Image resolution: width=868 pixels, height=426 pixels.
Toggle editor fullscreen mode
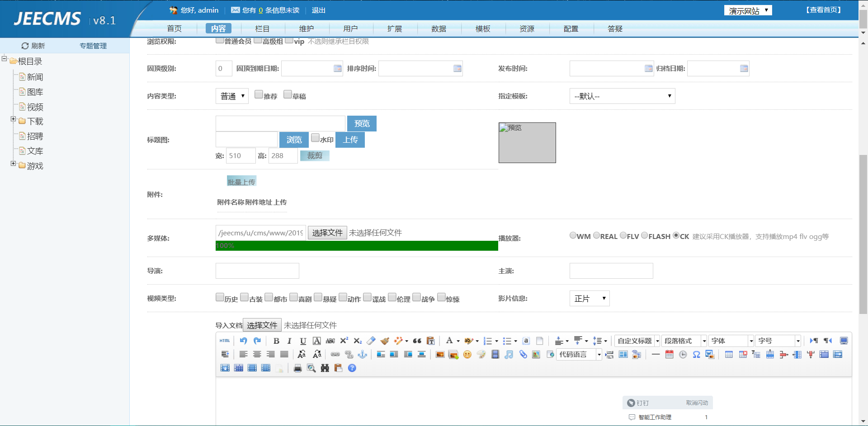(844, 341)
